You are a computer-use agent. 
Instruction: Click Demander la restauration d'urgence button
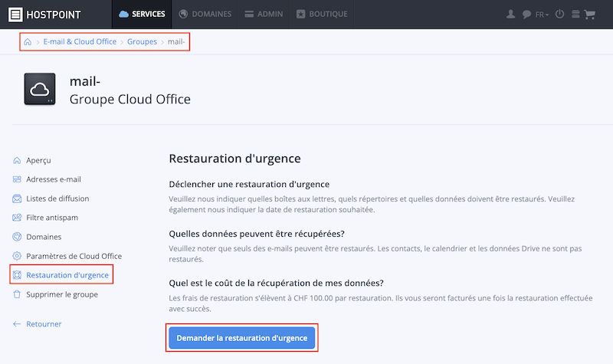[242, 338]
